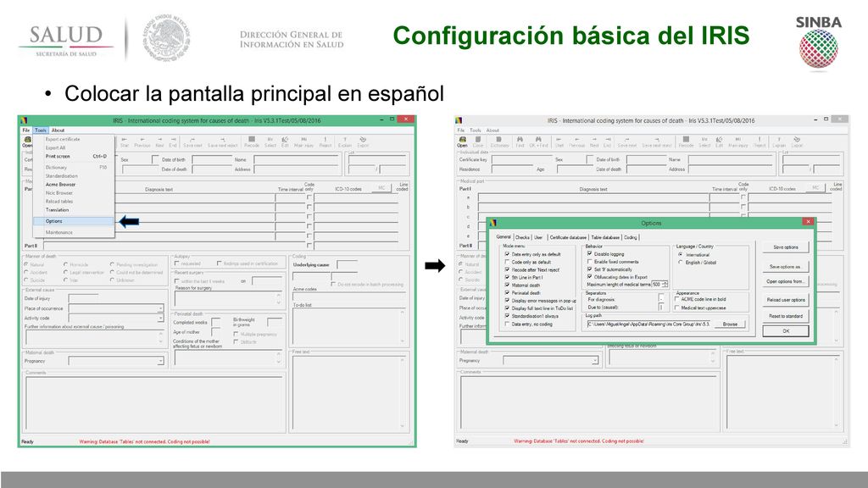Click the Previous arrow icon in the left IRIS window

(x=142, y=141)
